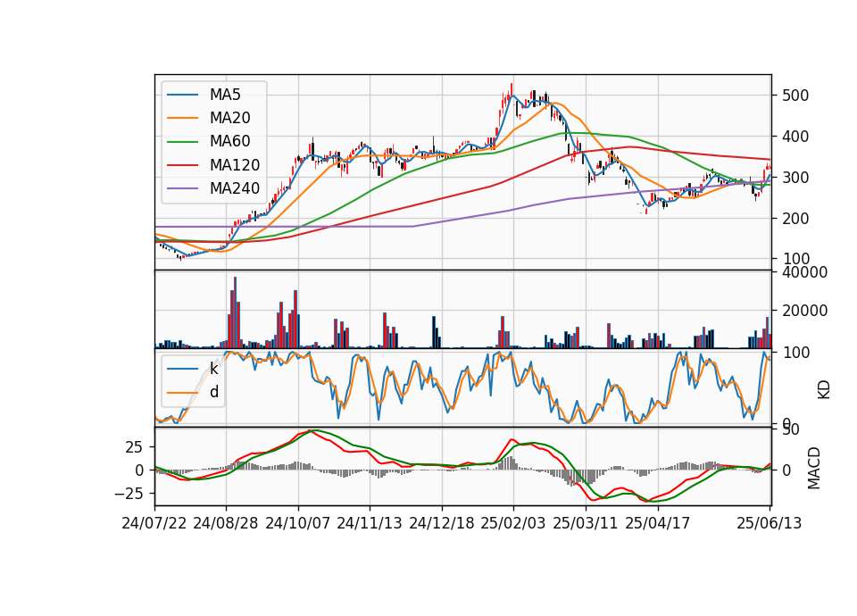Click the 25/06/13 date tick label

[769, 523]
